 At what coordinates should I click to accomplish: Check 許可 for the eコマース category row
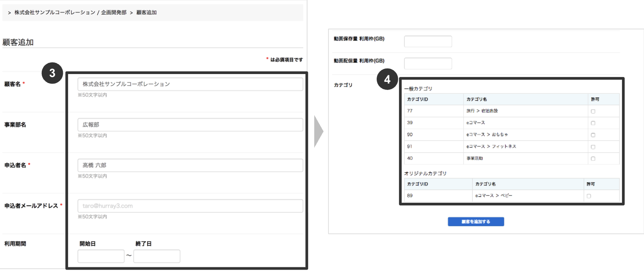[593, 123]
